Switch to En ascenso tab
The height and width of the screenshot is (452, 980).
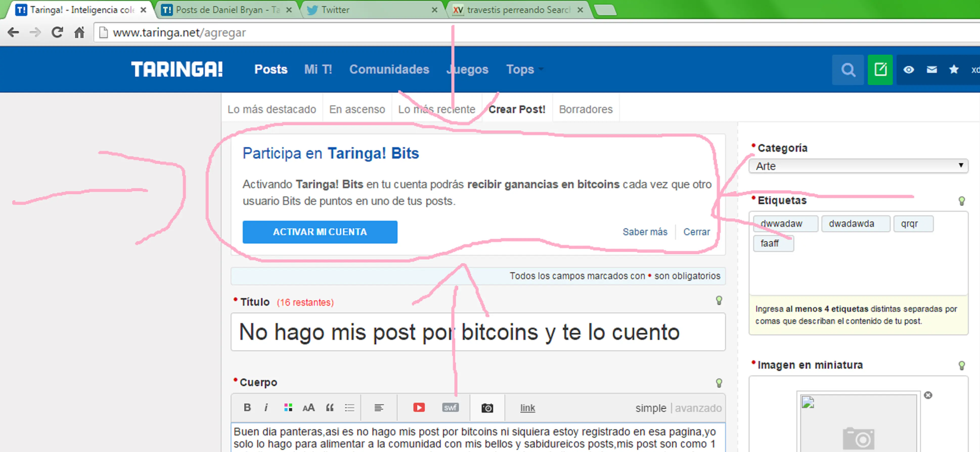click(x=357, y=109)
